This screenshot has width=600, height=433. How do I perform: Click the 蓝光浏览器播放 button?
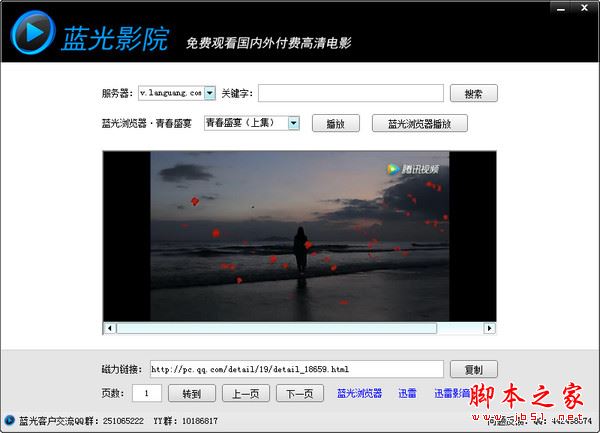(420, 124)
